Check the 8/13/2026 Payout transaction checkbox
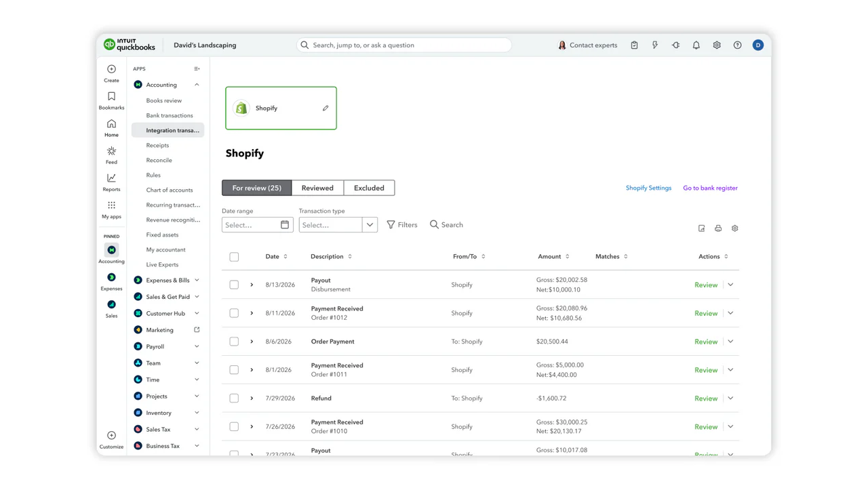 (234, 284)
